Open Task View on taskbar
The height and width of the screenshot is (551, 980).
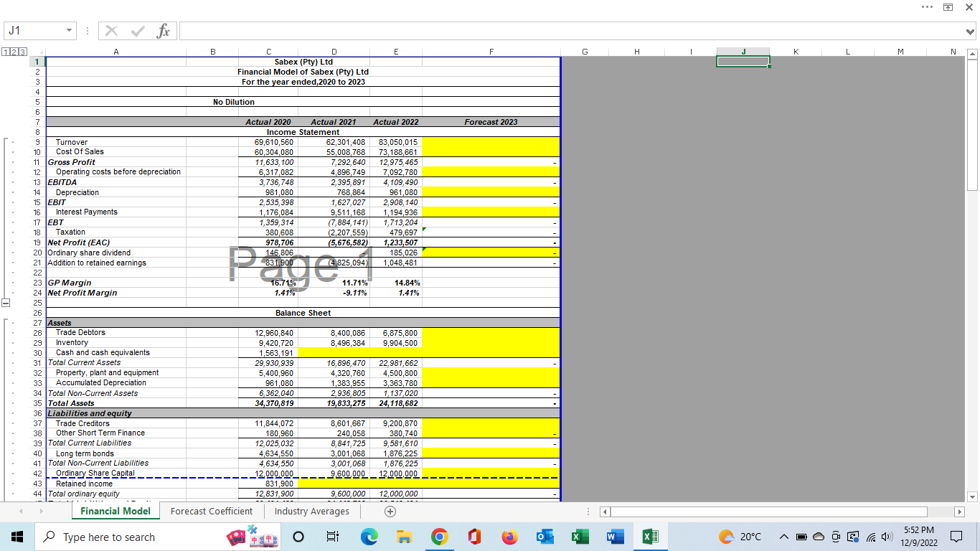(x=333, y=537)
